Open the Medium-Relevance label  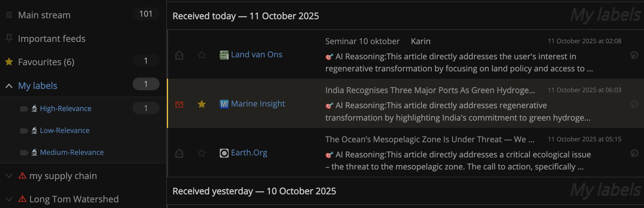pos(72,152)
